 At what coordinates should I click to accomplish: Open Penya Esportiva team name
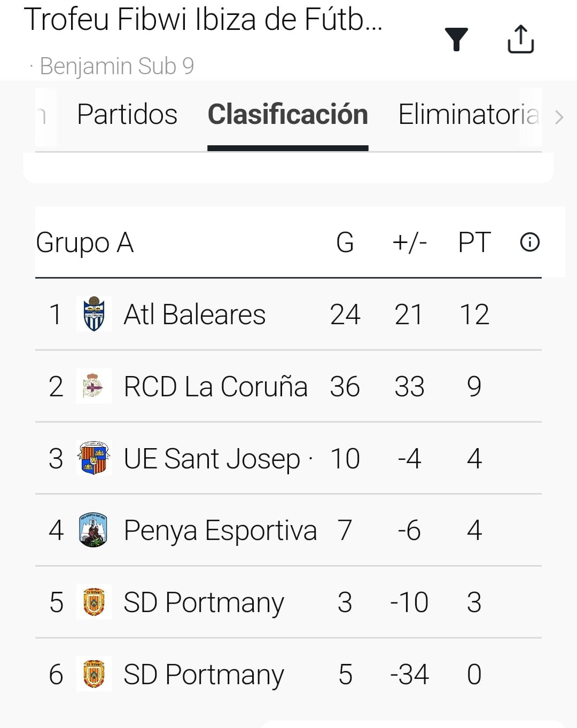(x=220, y=530)
